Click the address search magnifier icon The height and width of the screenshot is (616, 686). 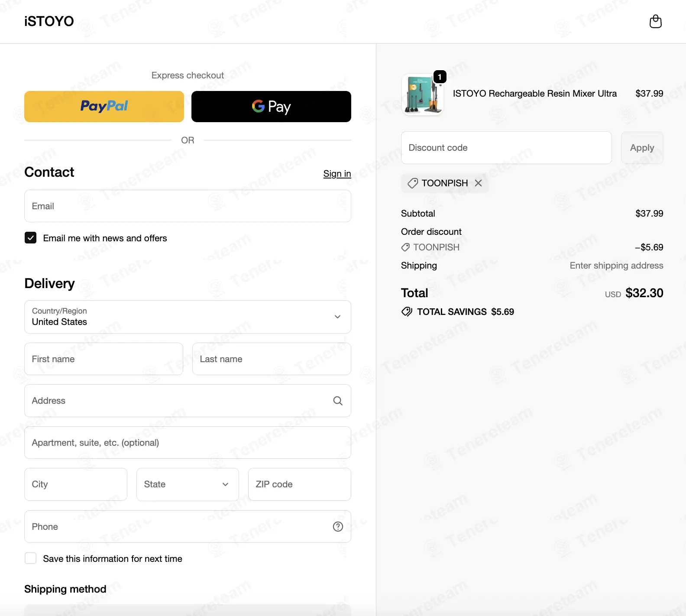(338, 401)
